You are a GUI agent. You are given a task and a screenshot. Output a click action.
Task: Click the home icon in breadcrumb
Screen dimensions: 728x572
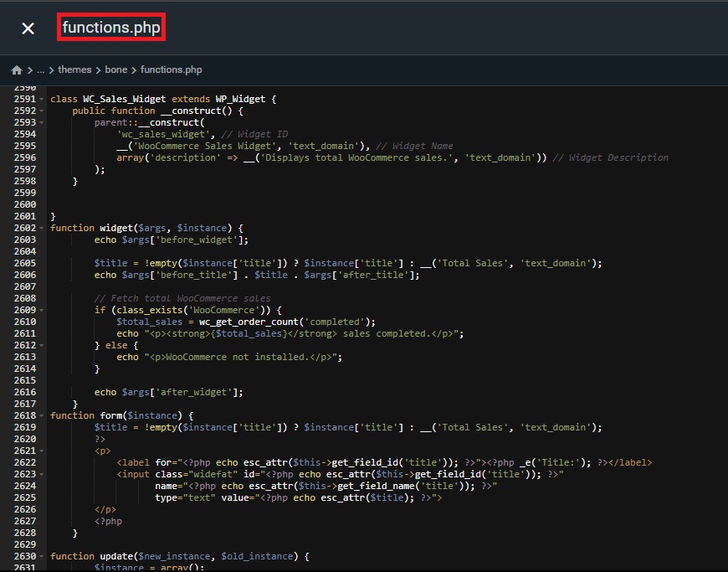(x=17, y=70)
